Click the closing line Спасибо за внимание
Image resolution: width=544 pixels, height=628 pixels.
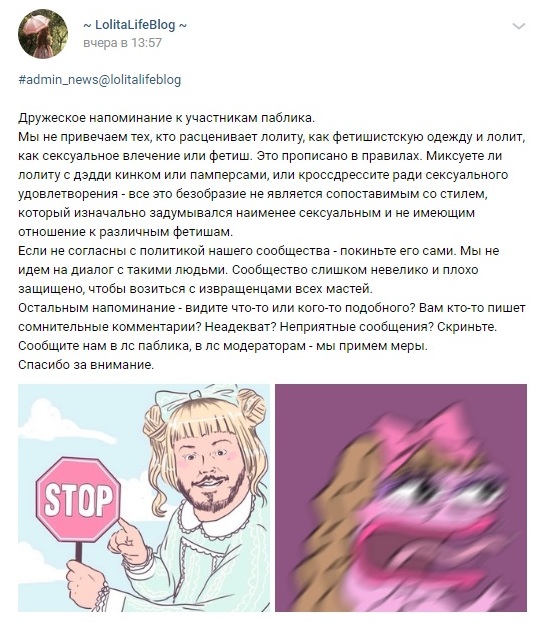(86, 365)
